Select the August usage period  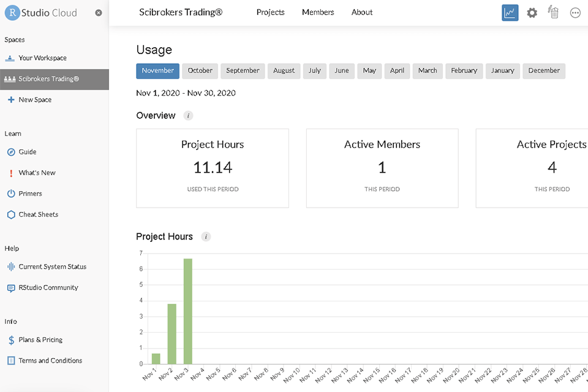pyautogui.click(x=284, y=71)
